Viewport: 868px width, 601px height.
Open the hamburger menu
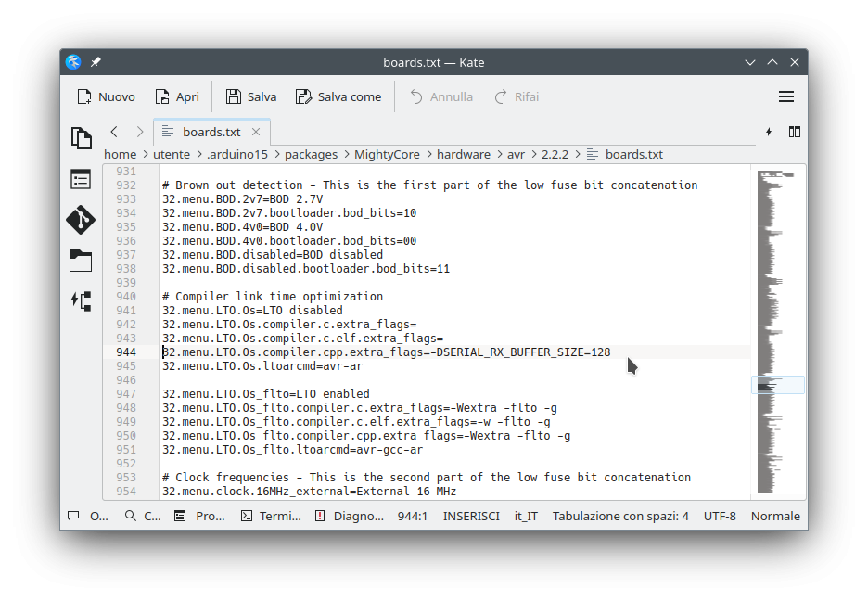[x=786, y=96]
